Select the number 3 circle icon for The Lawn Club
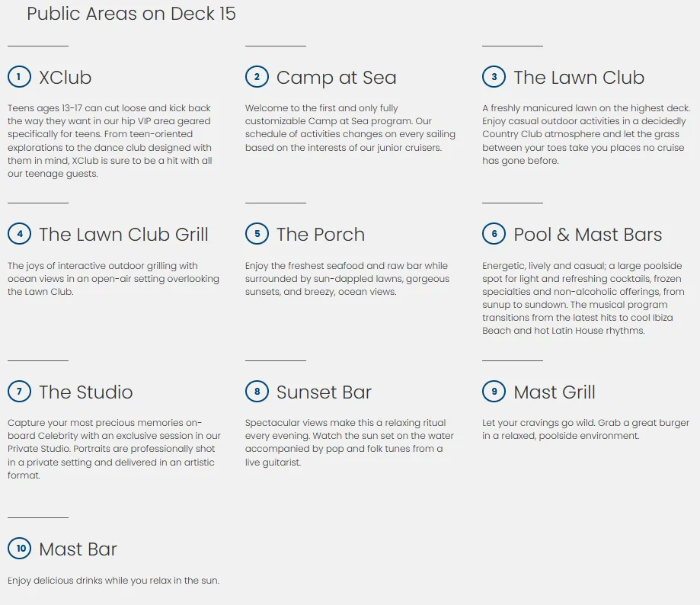The width and height of the screenshot is (700, 605). (x=494, y=77)
